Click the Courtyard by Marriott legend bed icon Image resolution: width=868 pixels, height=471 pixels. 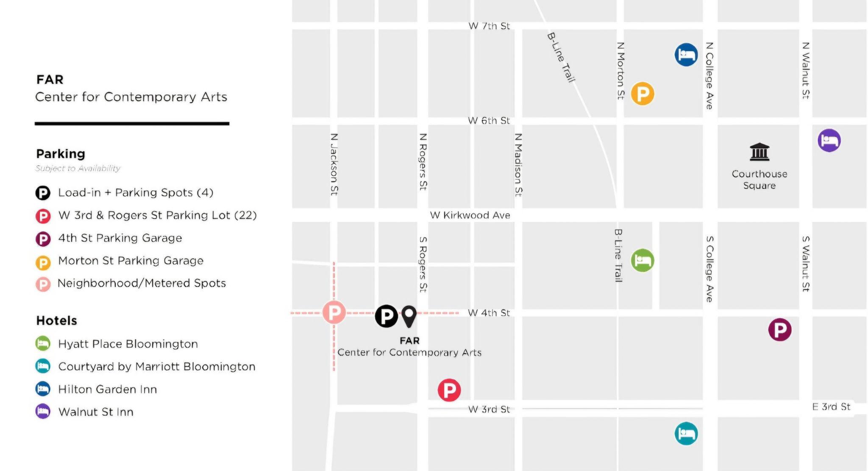pos(43,366)
